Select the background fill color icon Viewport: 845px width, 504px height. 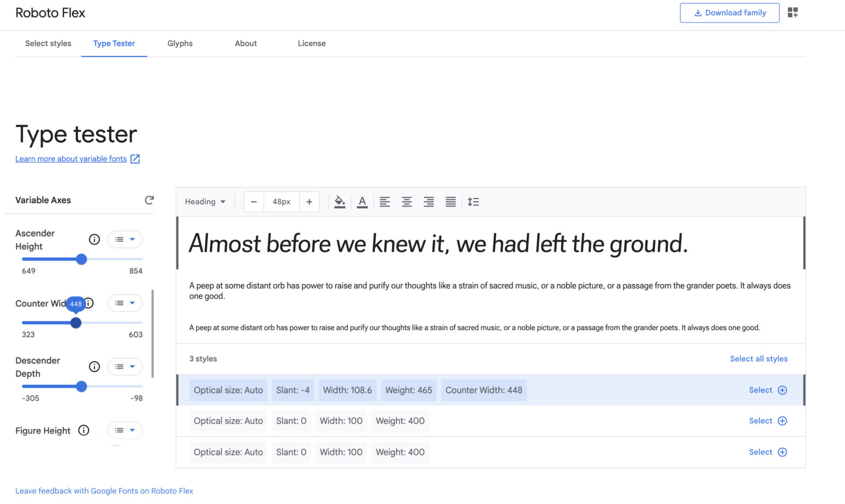[x=339, y=202]
